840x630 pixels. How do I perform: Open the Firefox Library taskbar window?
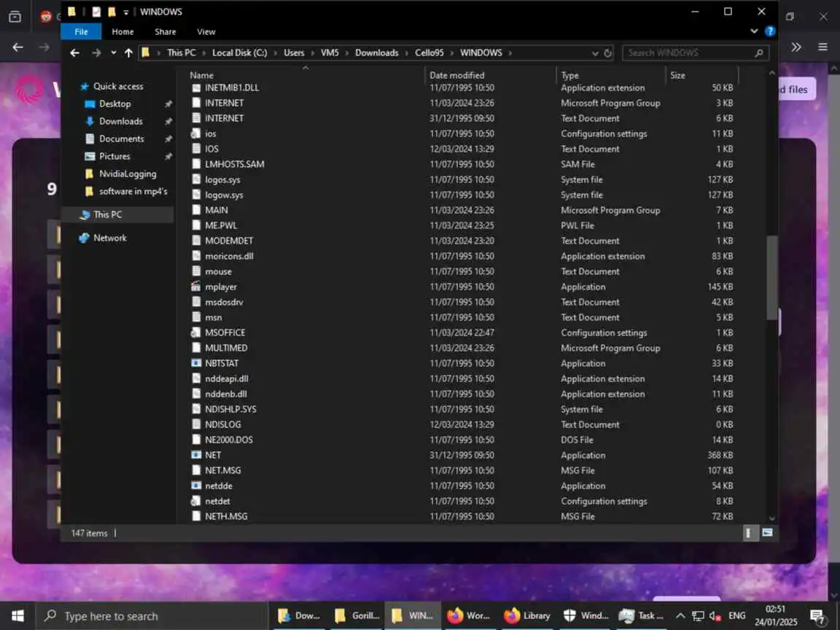(526, 616)
